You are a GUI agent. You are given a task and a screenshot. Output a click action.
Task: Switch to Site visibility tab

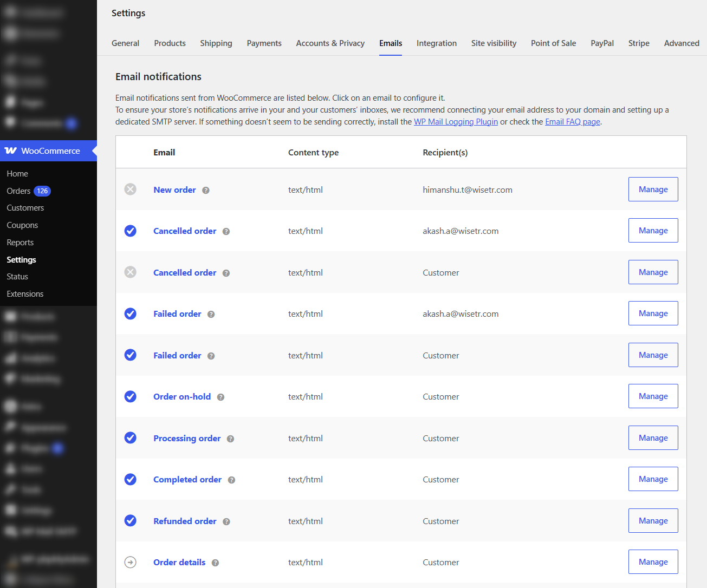(494, 43)
